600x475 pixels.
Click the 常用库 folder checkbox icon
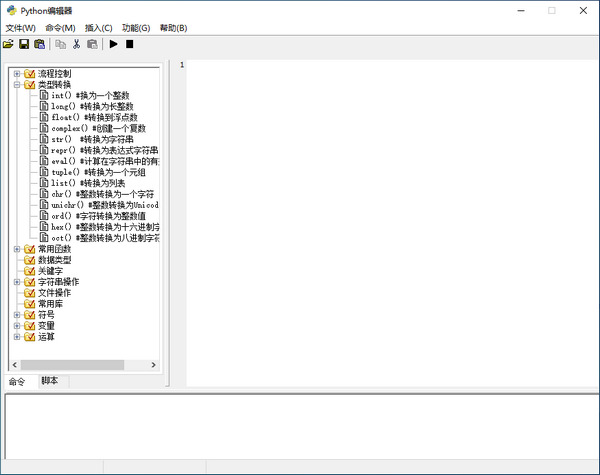[29, 304]
